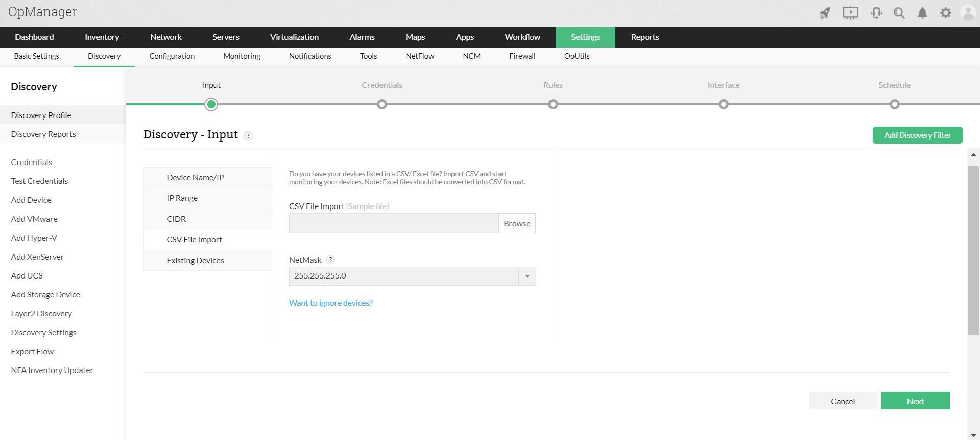
Task: Click the scrollbar down arrow
Action: [x=973, y=435]
